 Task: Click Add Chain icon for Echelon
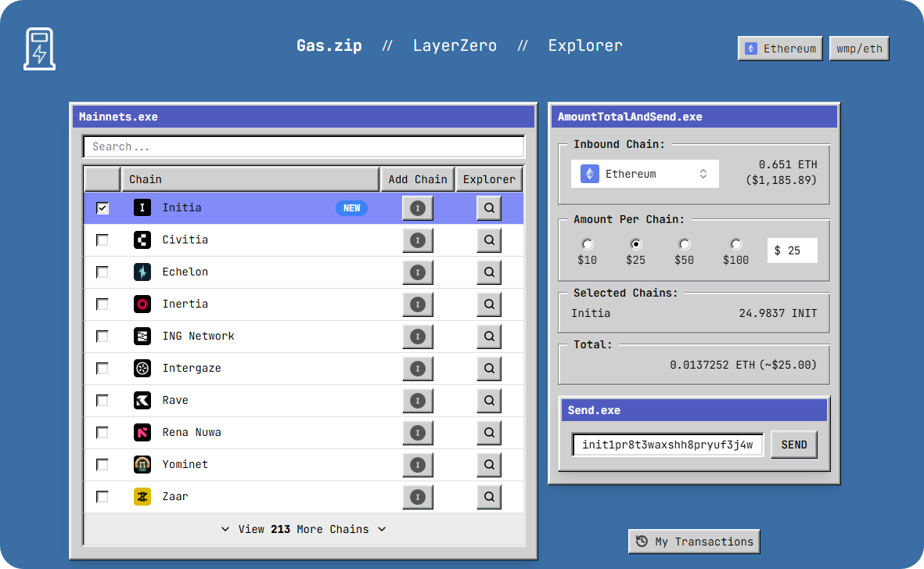418,272
